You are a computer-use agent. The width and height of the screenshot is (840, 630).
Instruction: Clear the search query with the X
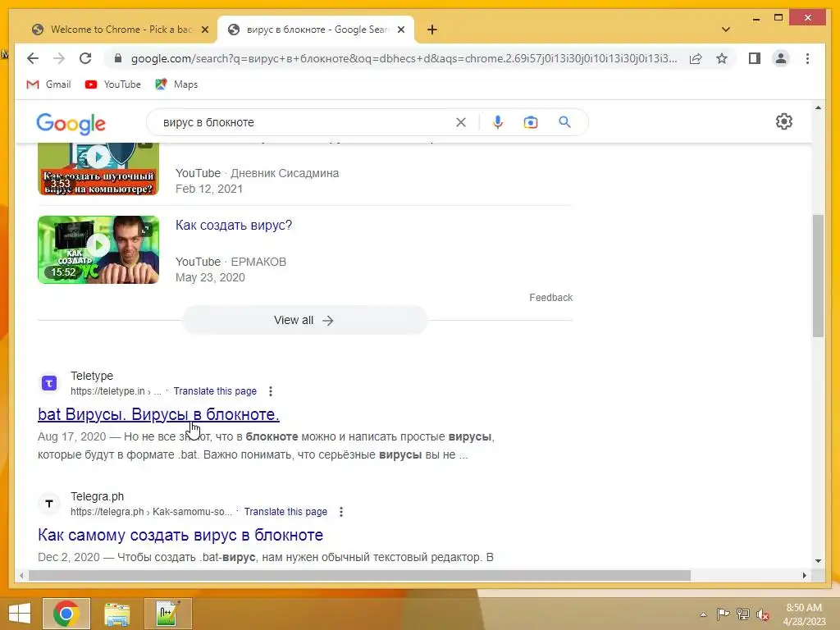[461, 122]
